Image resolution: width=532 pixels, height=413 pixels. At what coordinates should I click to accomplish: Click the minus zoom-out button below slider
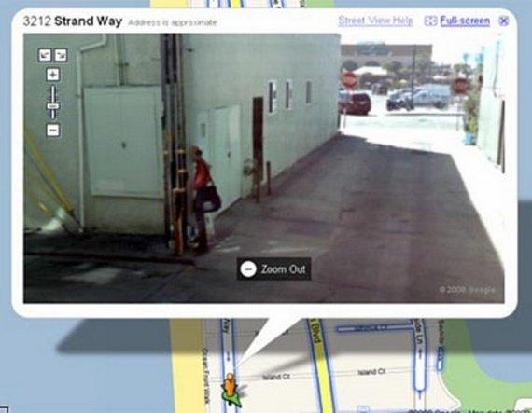pos(53,131)
